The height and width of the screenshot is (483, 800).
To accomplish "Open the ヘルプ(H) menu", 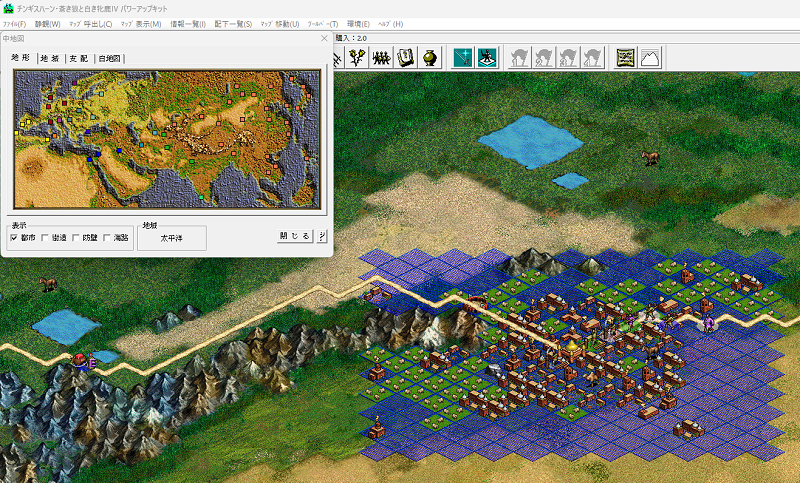I will click(390, 24).
